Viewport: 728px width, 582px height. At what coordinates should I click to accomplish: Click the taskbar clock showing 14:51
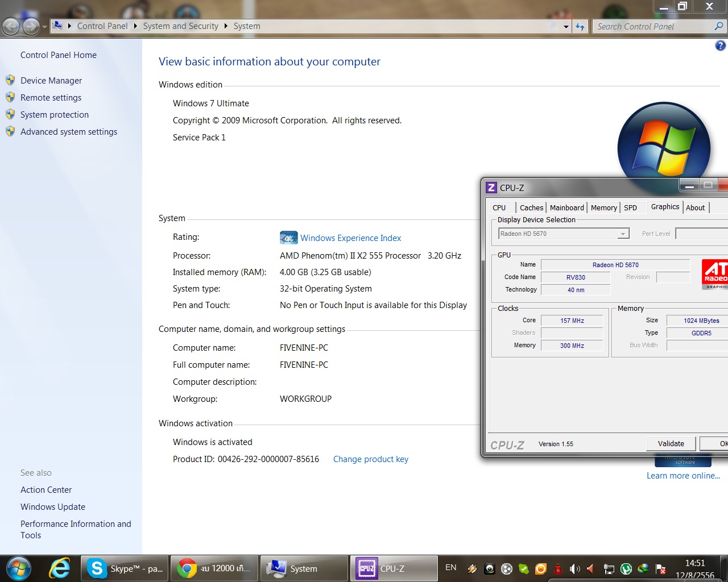[695, 563]
